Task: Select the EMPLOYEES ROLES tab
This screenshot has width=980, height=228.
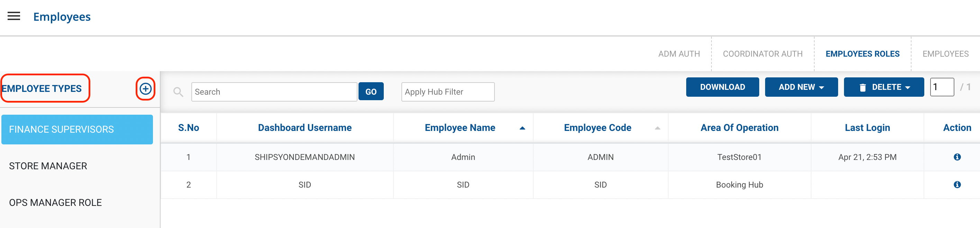Action: [x=862, y=54]
